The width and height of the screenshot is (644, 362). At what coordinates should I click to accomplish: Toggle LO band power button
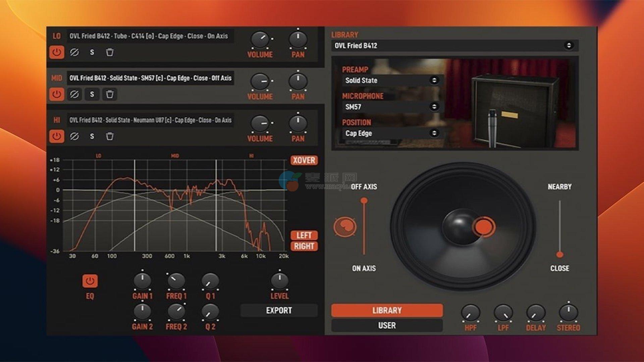click(x=57, y=52)
